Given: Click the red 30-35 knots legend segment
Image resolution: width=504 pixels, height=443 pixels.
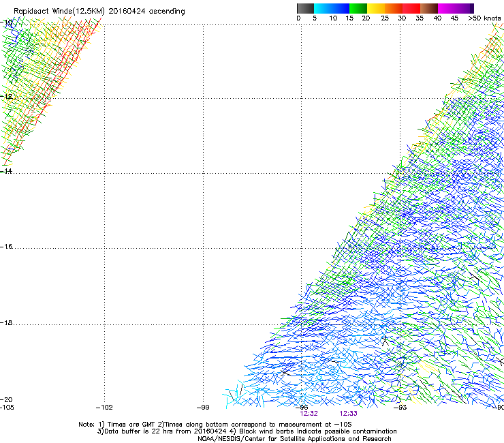Looking at the screenshot, I should coord(411,8).
